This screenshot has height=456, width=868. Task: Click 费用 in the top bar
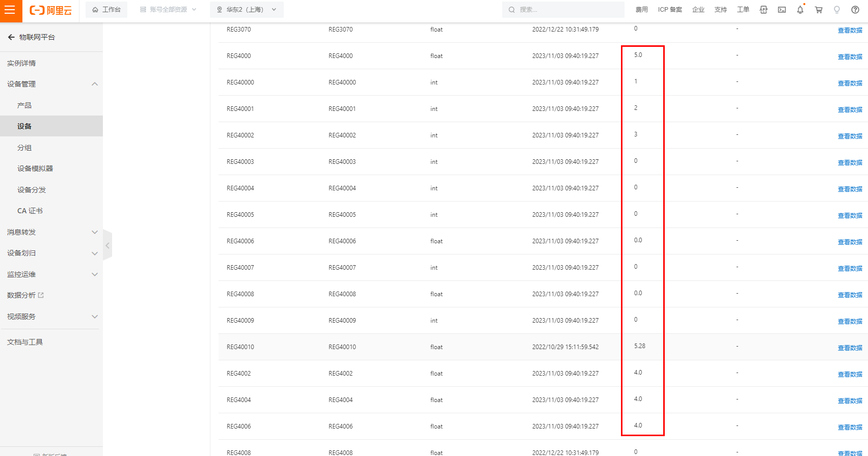point(642,10)
